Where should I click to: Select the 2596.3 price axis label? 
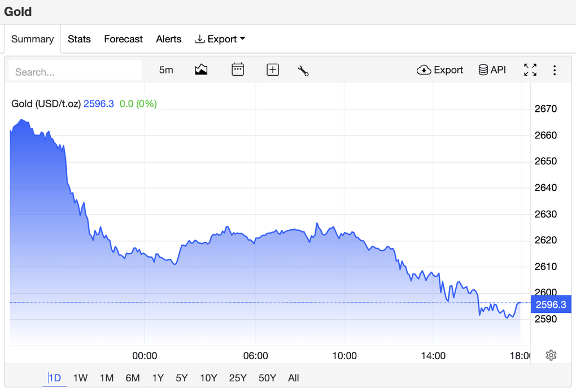coord(551,304)
